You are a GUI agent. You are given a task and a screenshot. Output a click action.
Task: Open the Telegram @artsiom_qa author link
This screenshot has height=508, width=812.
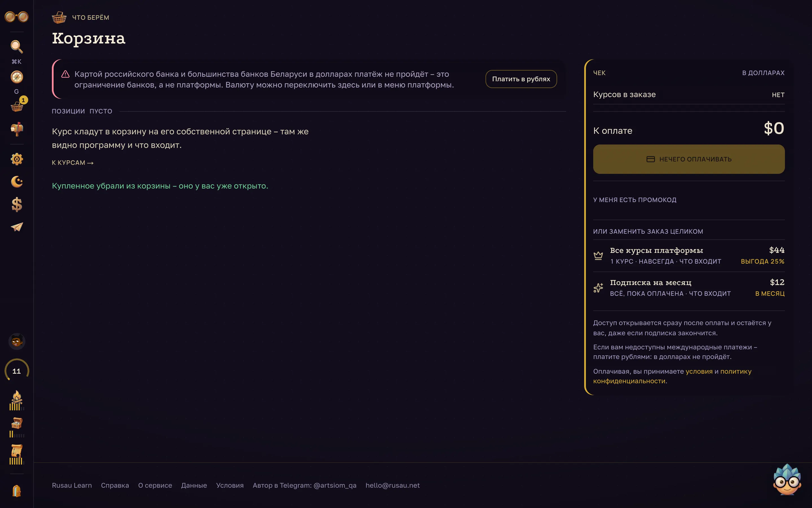[304, 485]
